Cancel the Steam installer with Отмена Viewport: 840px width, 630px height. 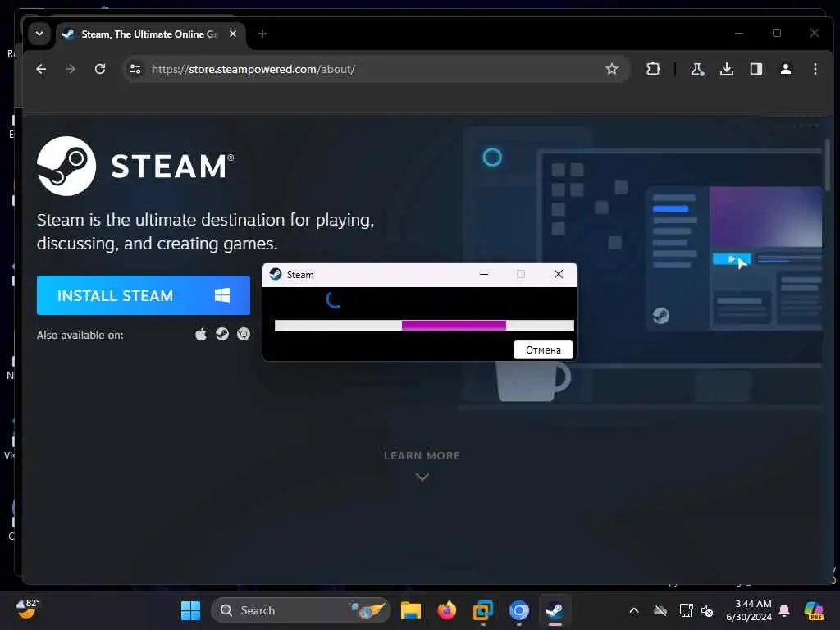(x=543, y=349)
